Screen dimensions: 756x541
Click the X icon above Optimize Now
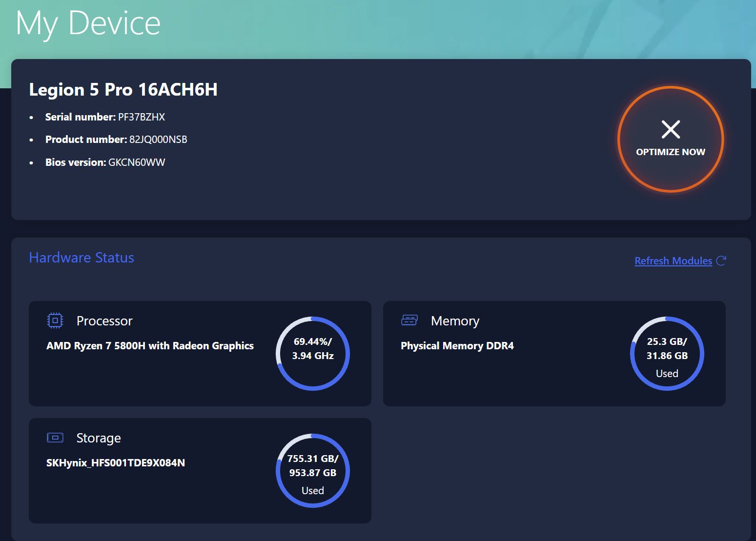point(671,129)
